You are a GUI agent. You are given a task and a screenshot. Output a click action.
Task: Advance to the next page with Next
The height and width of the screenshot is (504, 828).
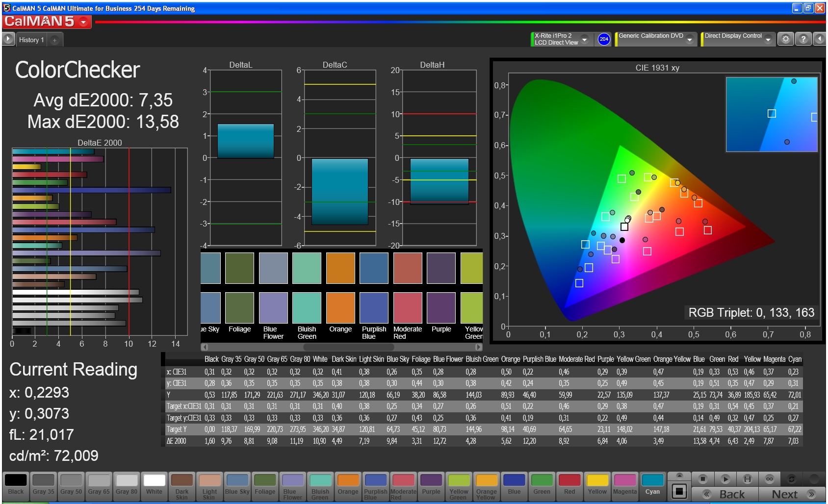pos(791,494)
